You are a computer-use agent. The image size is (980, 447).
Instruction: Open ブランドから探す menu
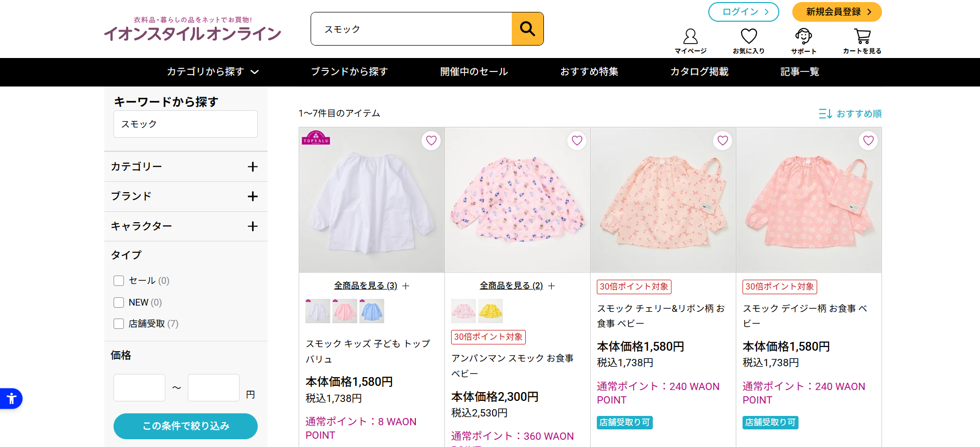click(x=349, y=72)
